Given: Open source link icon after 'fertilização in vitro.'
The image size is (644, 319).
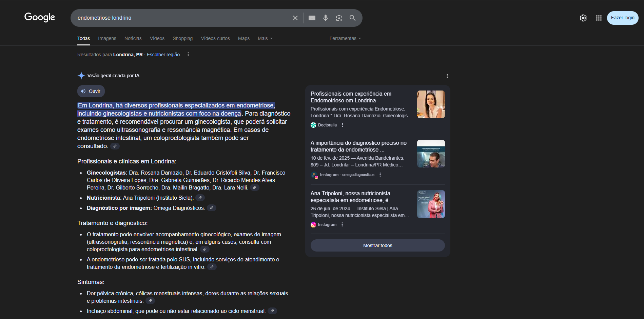Looking at the screenshot, I should 212,267.
